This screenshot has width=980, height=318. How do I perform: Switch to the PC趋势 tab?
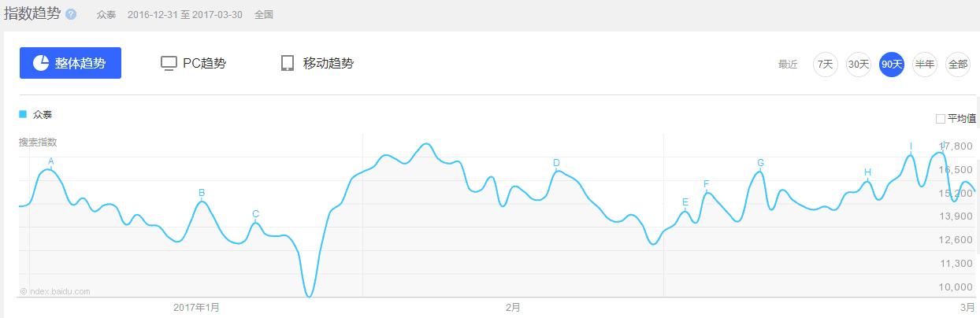[193, 63]
